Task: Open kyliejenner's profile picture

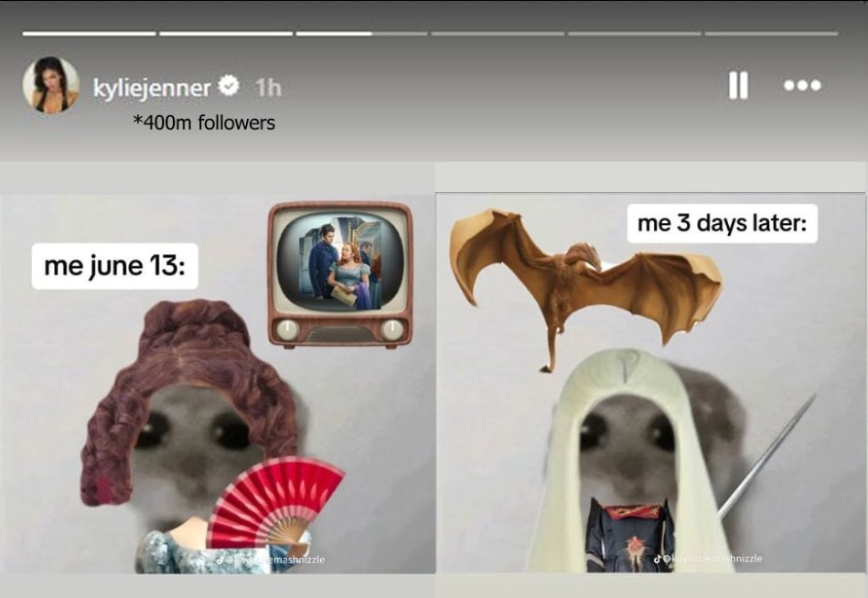Action: (51, 85)
